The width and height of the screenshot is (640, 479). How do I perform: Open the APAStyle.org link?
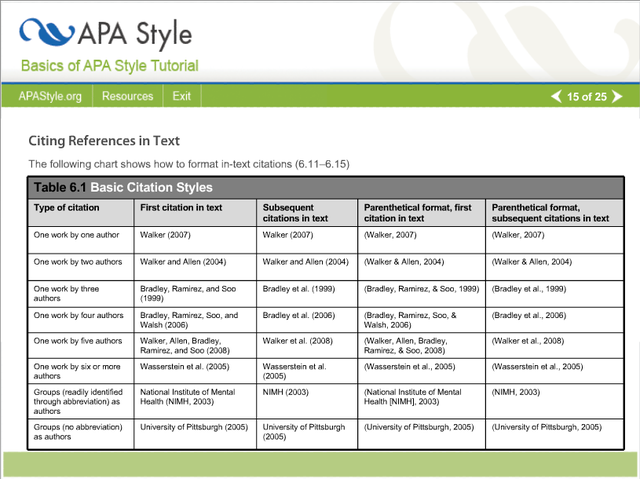tap(50, 96)
